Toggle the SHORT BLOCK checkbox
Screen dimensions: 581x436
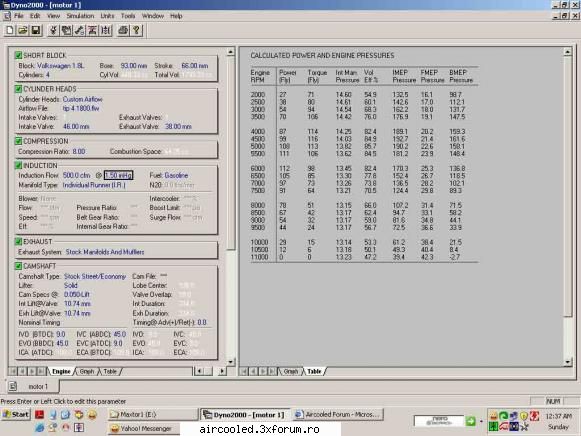[x=19, y=56]
